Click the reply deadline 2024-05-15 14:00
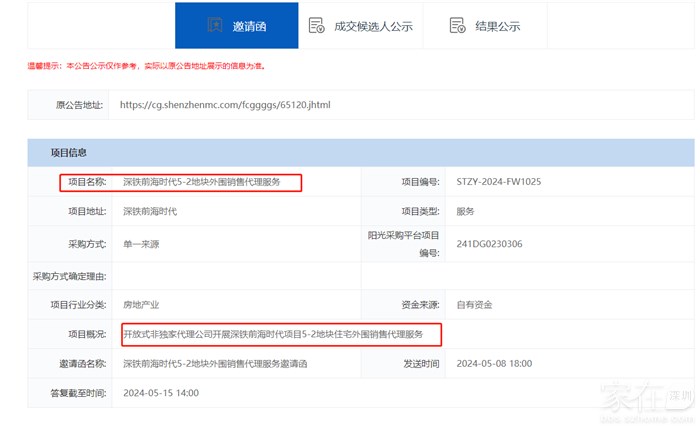700x426 pixels. pos(160,393)
